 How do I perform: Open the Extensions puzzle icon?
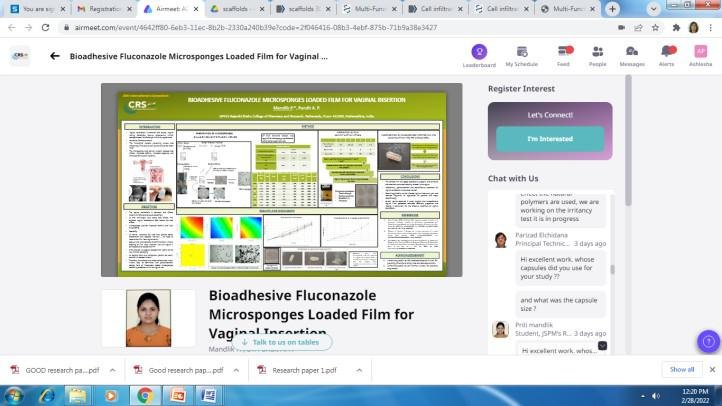[676, 28]
